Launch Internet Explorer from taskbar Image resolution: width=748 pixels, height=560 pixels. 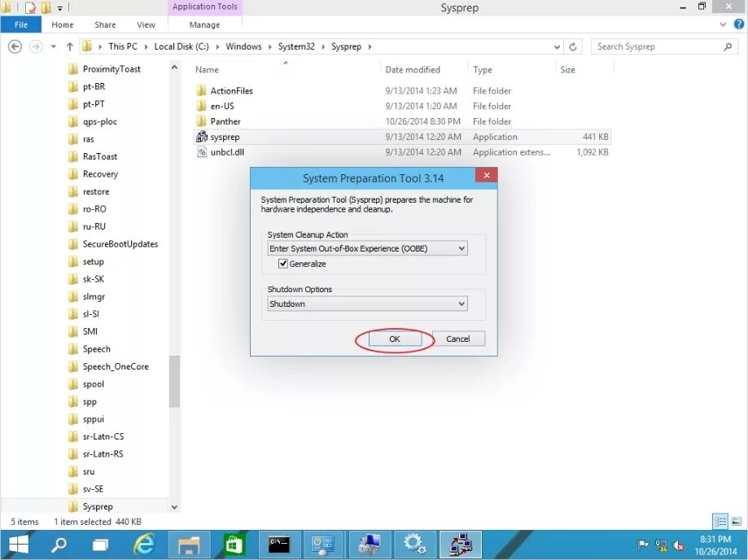click(144, 545)
